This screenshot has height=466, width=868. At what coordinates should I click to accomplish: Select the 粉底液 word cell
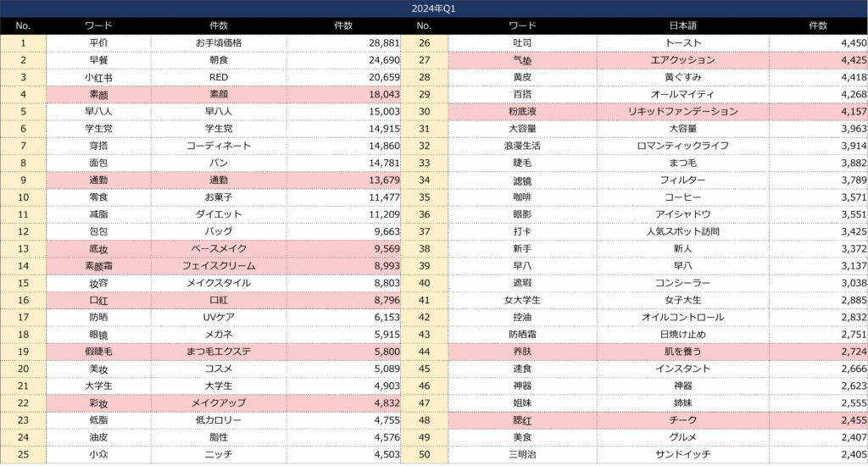522,112
